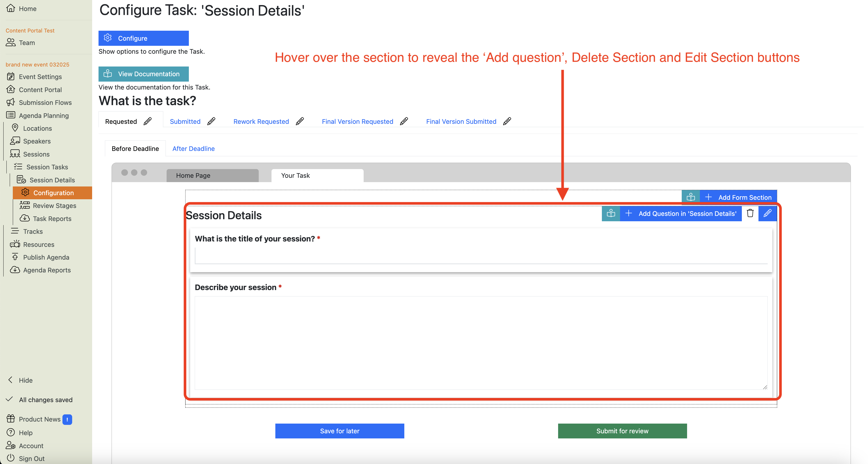Click the Describe your session text area
This screenshot has height=464, width=868.
(x=481, y=343)
